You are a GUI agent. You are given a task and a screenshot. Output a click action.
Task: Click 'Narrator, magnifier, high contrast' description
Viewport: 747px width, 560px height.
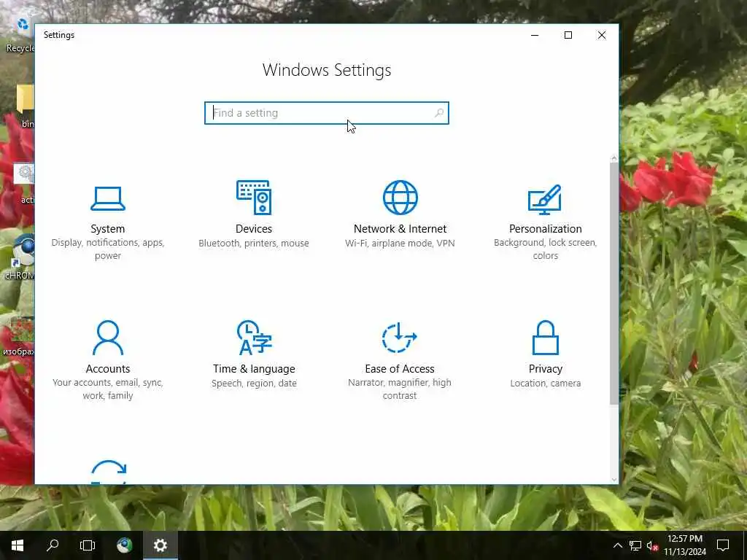pos(399,389)
